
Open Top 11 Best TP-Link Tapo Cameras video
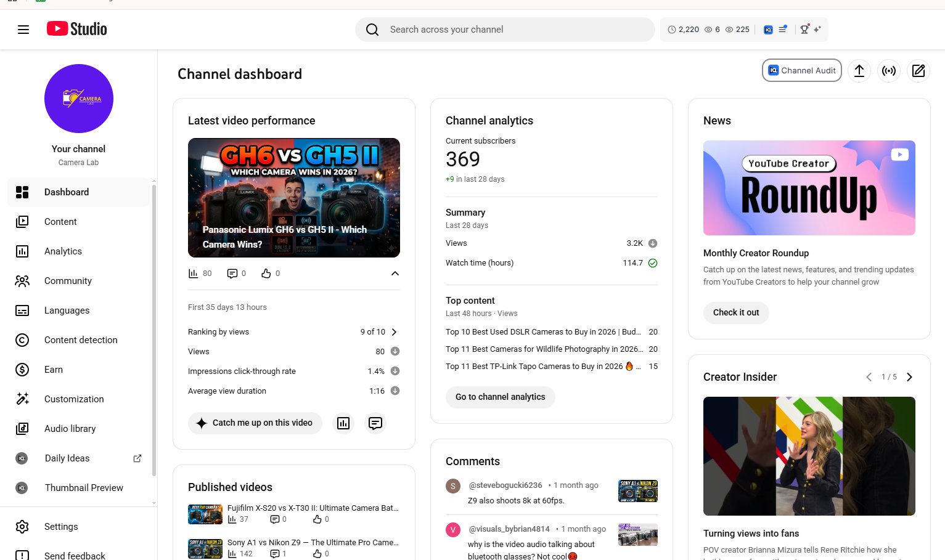click(543, 367)
